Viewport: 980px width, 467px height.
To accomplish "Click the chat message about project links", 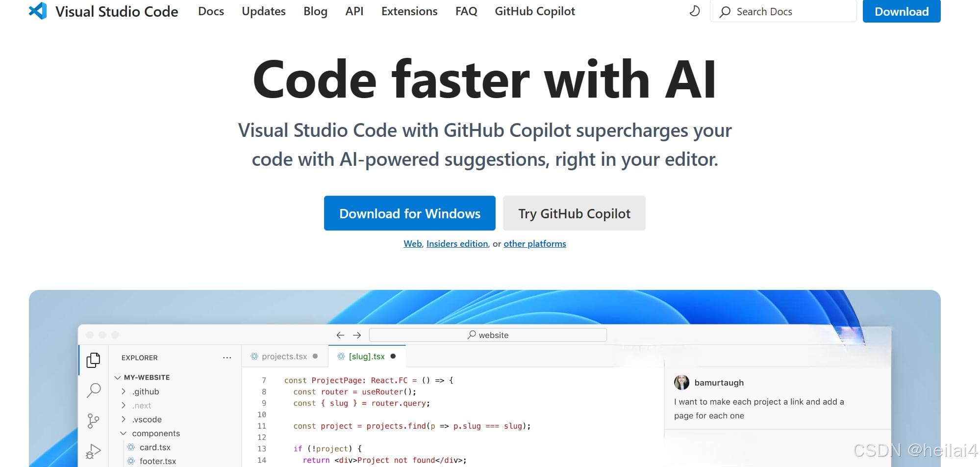I will tap(759, 409).
